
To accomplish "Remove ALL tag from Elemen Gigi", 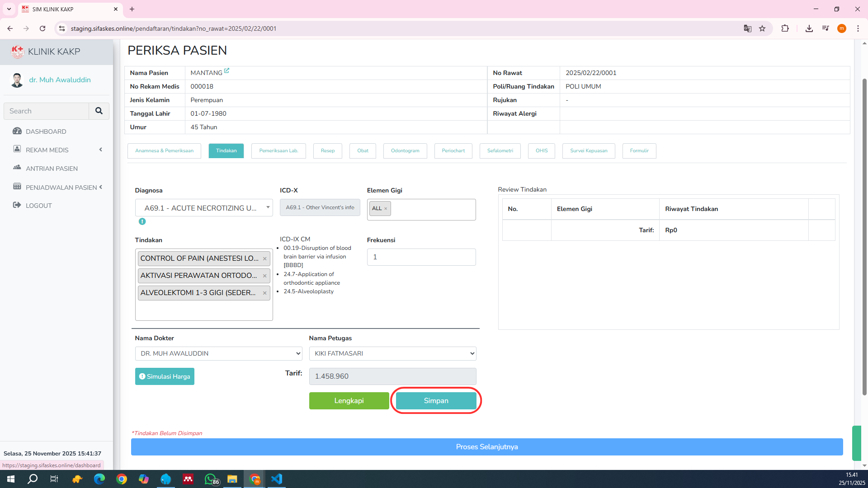I will [x=386, y=209].
